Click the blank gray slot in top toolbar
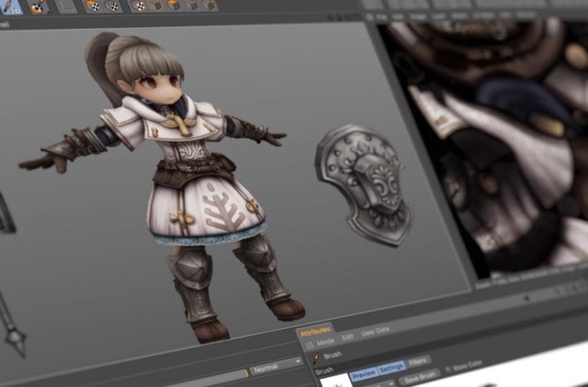 coord(66,5)
